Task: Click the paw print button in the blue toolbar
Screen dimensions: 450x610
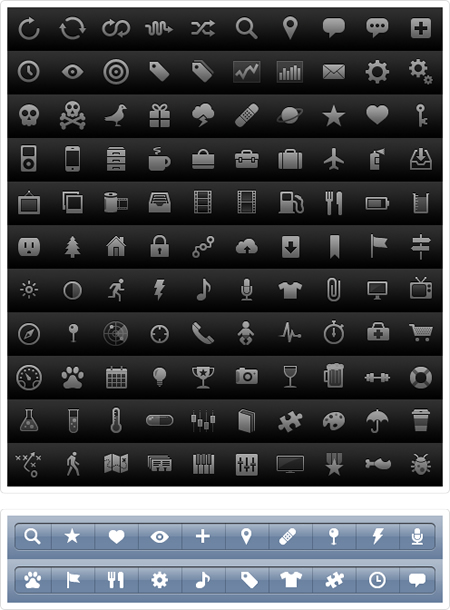Action: tap(33, 580)
